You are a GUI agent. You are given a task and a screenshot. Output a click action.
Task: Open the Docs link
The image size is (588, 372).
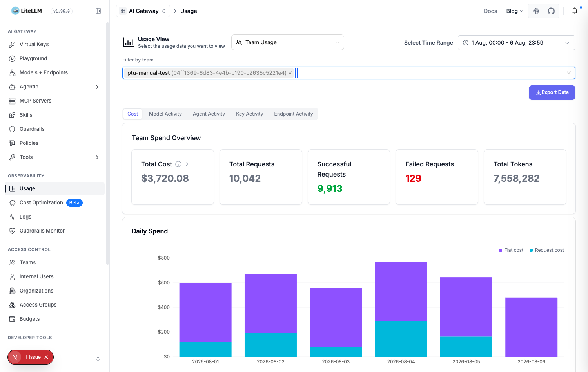(490, 11)
